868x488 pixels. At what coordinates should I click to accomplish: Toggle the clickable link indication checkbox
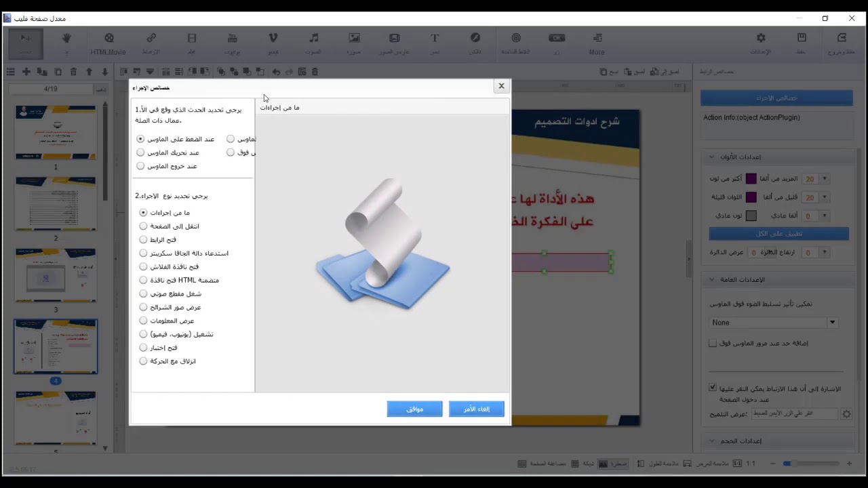coord(713,388)
